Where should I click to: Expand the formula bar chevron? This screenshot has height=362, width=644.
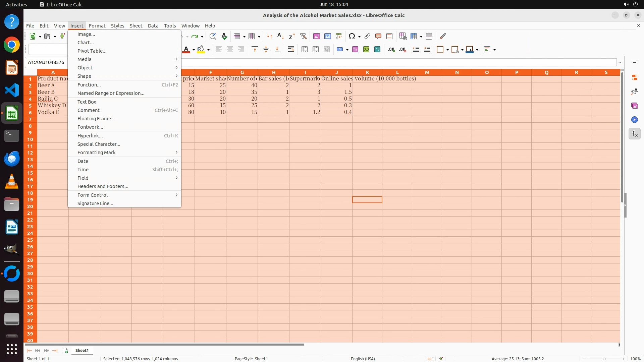pyautogui.click(x=620, y=62)
